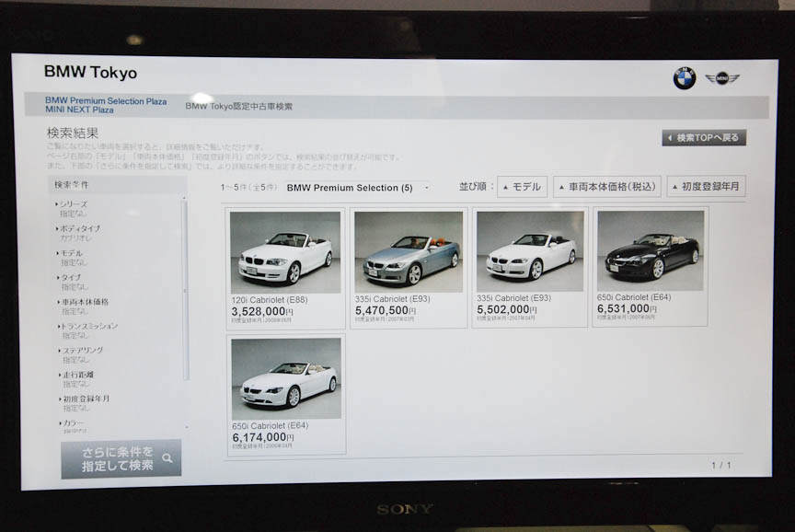Expand 初度登録年月 condition in sidebar
The image size is (795, 532).
pyautogui.click(x=84, y=399)
